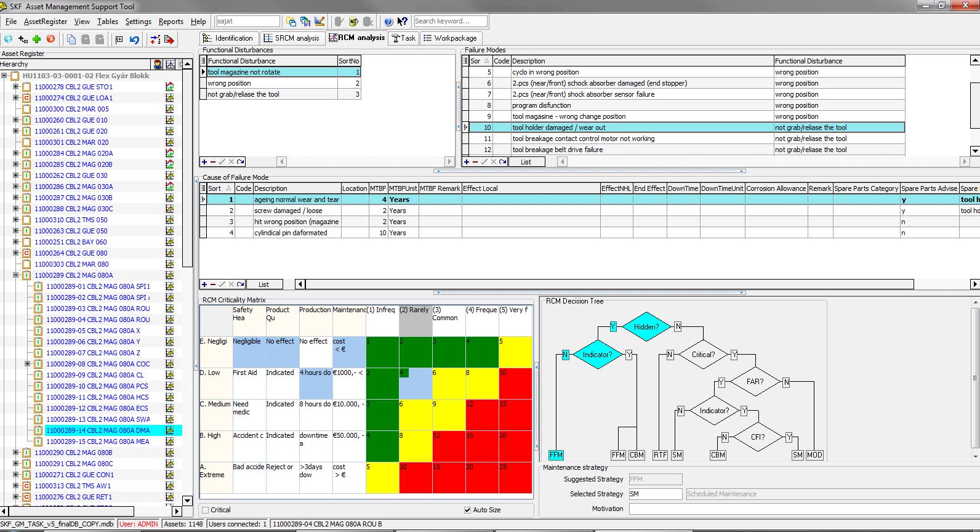Click the Selected Strategy SM field
Viewport: 980px width, 532px height.
pyautogui.click(x=656, y=494)
